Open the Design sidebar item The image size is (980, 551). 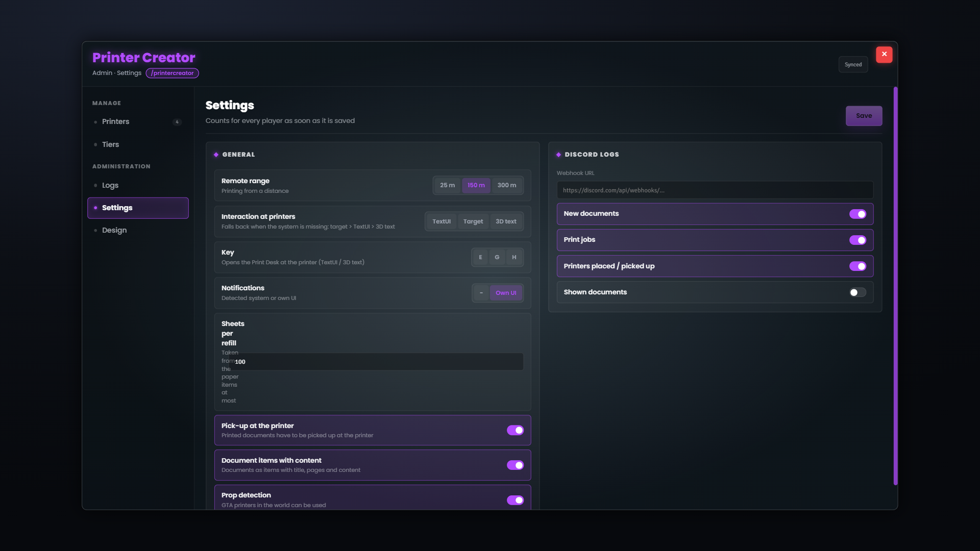[138, 230]
